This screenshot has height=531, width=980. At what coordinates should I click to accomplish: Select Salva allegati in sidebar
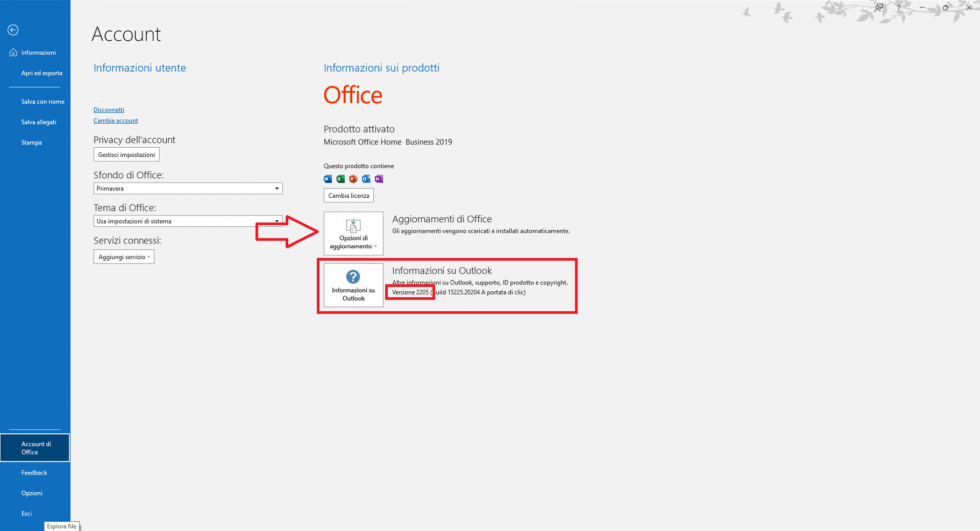35,122
